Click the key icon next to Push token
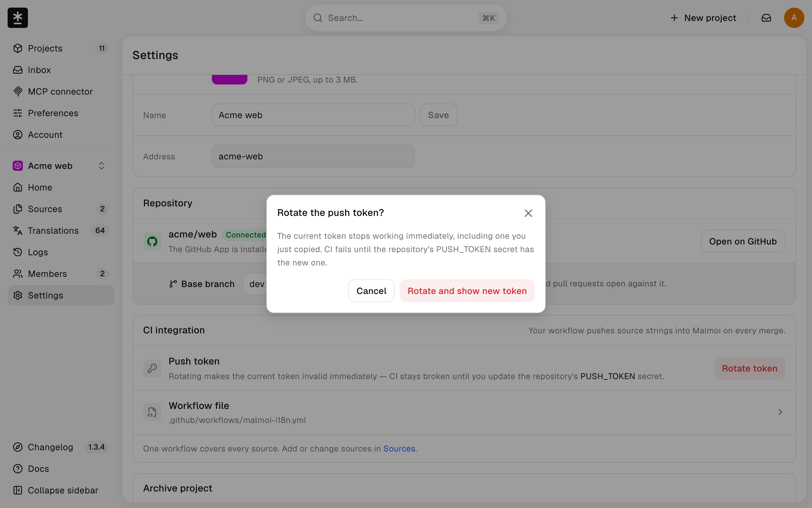The width and height of the screenshot is (812, 508). coord(152,368)
